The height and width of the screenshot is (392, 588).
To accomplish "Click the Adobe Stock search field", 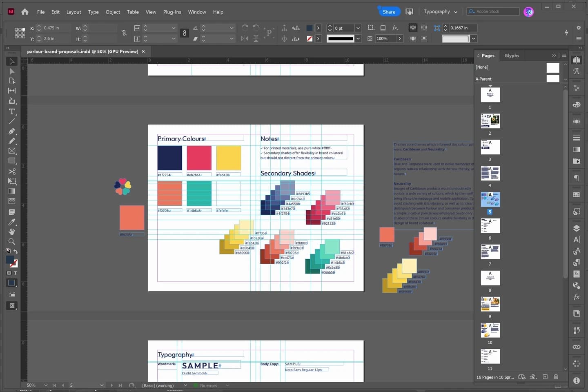I will 493,11.
